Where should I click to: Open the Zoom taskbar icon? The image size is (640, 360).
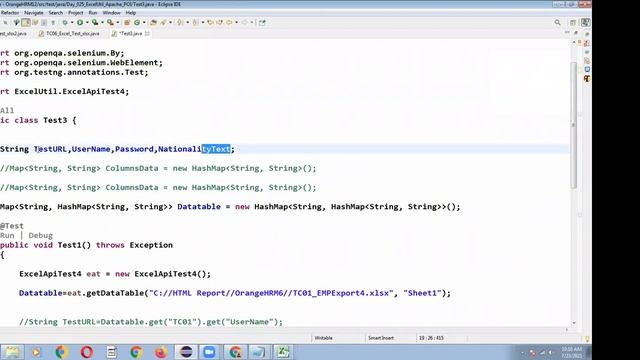coord(209,352)
